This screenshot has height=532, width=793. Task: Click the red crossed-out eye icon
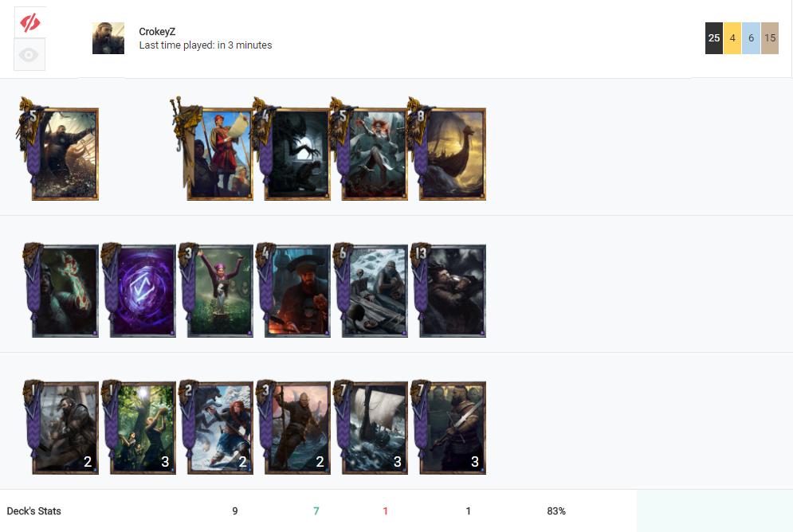[29, 22]
